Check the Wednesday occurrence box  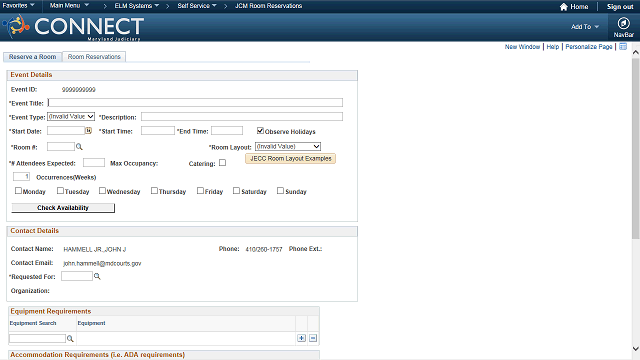pos(102,191)
